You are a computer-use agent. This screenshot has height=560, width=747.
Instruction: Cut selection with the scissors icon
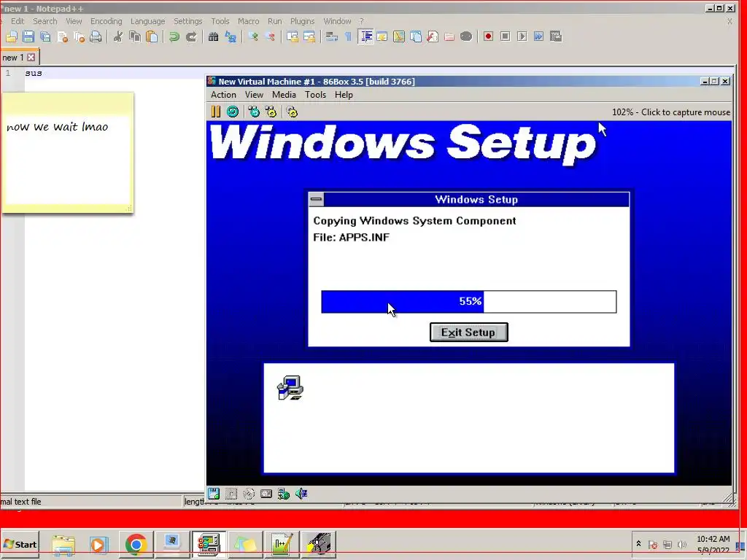[117, 36]
